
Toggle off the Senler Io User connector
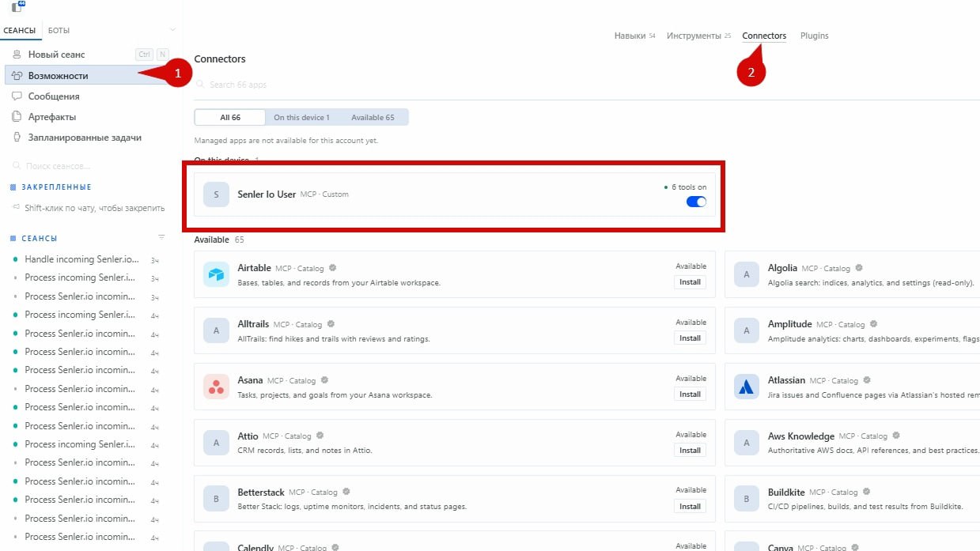696,202
